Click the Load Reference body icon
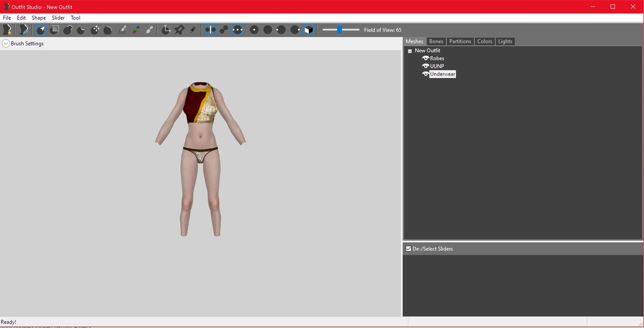 24,30
